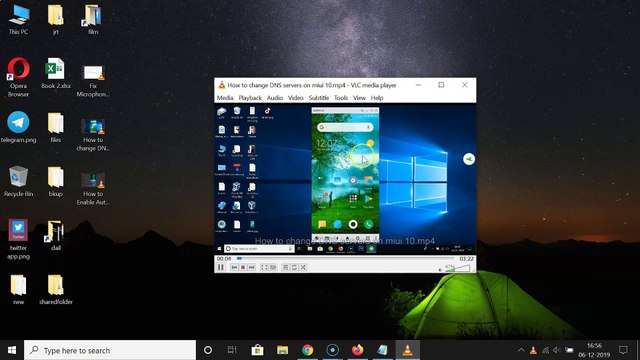Open Google Chrome from the taskbar
Viewport: 640px width, 360px height.
click(x=307, y=350)
